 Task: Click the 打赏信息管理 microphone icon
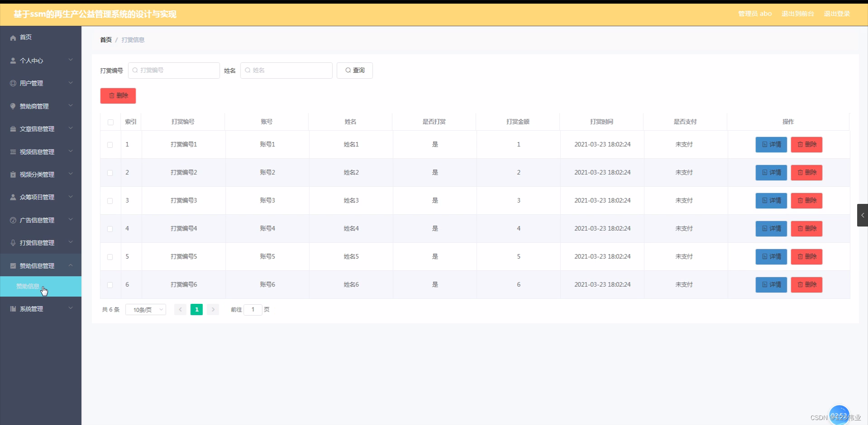pos(13,242)
